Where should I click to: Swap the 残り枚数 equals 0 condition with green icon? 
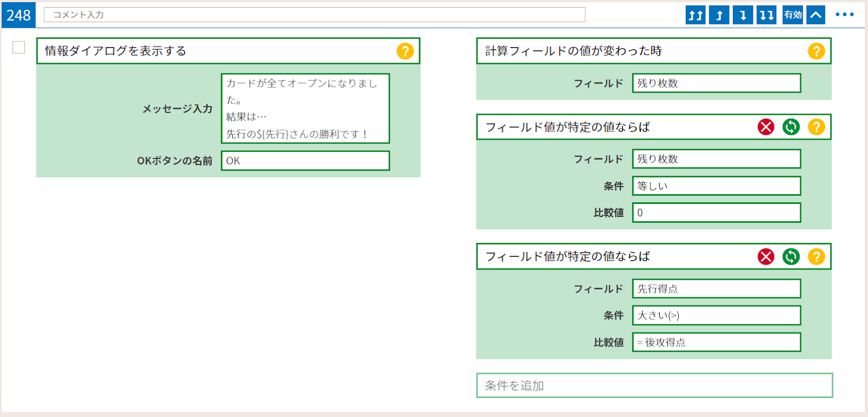click(791, 127)
